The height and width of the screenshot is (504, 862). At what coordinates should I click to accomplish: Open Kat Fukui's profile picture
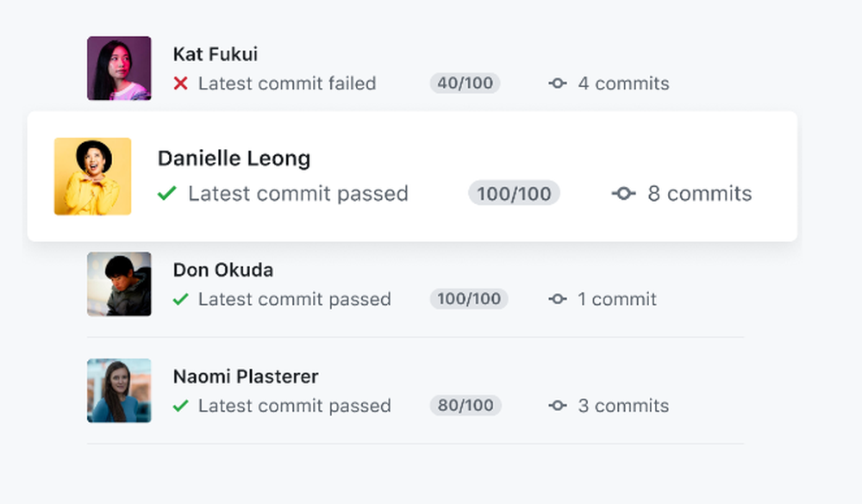click(x=119, y=68)
